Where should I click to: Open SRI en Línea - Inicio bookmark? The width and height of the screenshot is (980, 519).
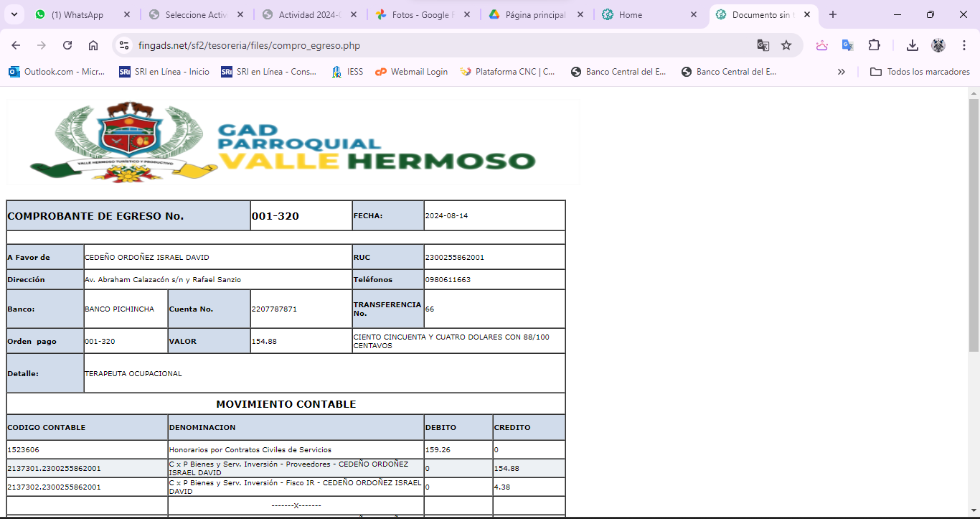(164, 72)
